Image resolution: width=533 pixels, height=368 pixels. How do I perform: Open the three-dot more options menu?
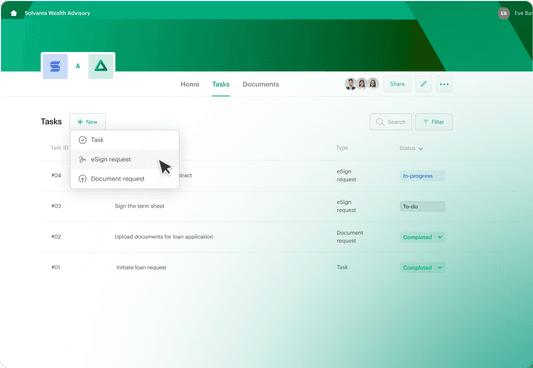point(444,84)
